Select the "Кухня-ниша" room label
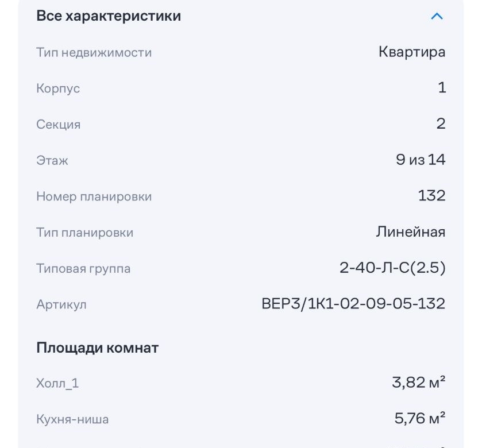 point(72,419)
